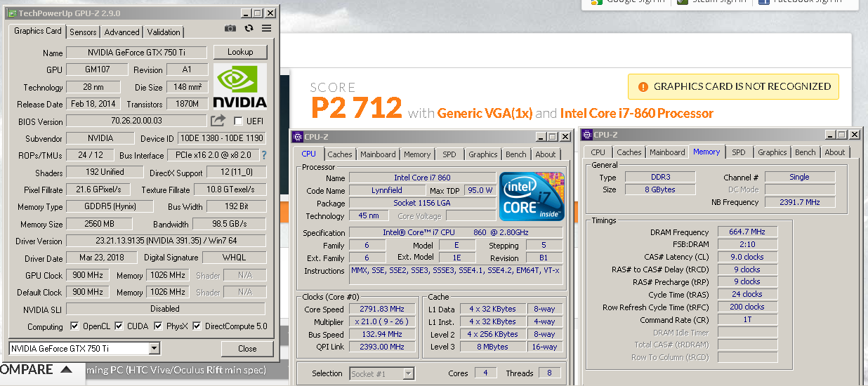Click GPU-Z title bar app icon
Image resolution: width=868 pixels, height=386 pixels.
coord(12,13)
